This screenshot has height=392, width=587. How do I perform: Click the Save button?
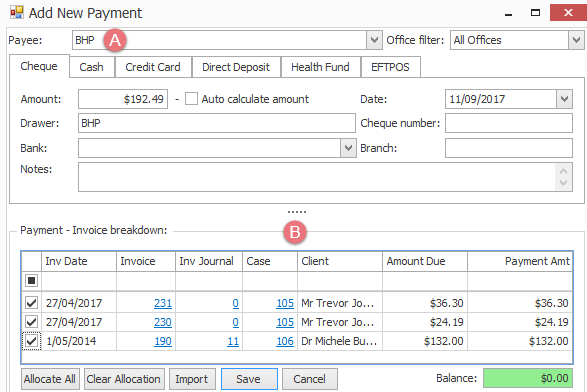(x=249, y=379)
